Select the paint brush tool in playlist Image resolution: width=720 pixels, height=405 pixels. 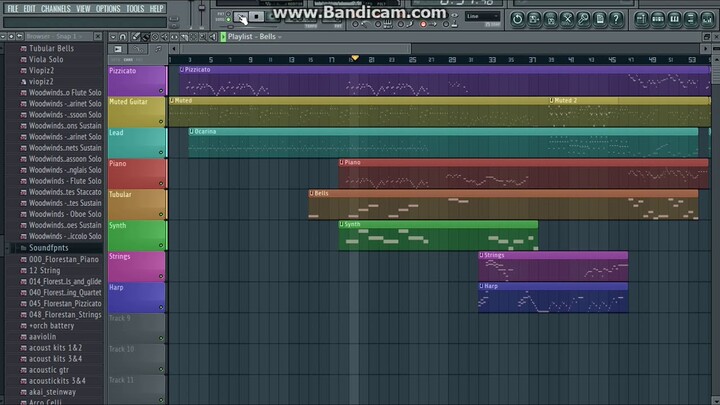click(145, 36)
